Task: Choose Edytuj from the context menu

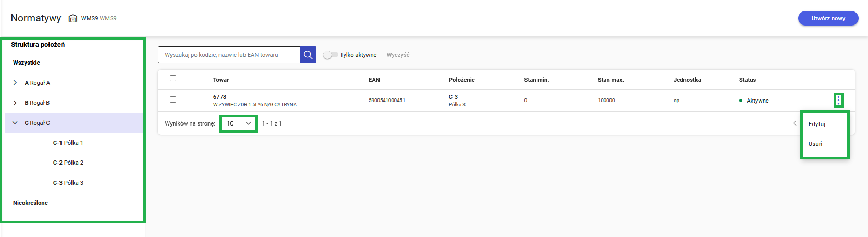Action: tap(817, 124)
